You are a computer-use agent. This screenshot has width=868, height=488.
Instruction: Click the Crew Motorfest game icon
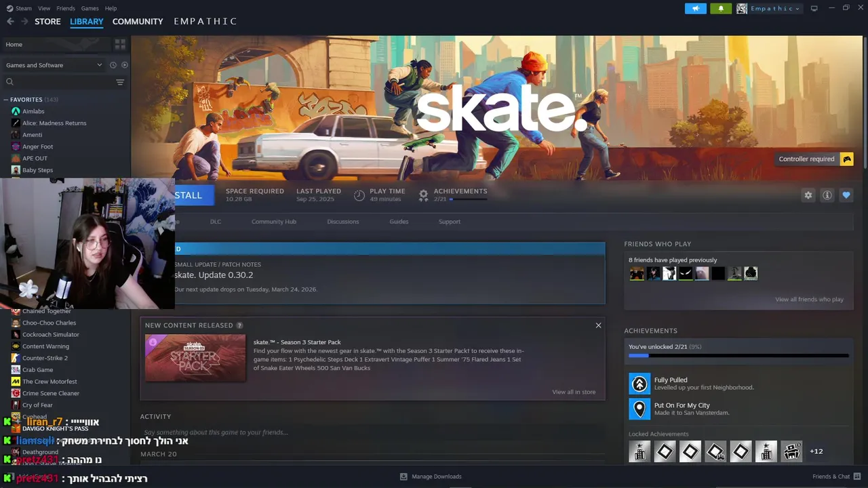pos(16,382)
